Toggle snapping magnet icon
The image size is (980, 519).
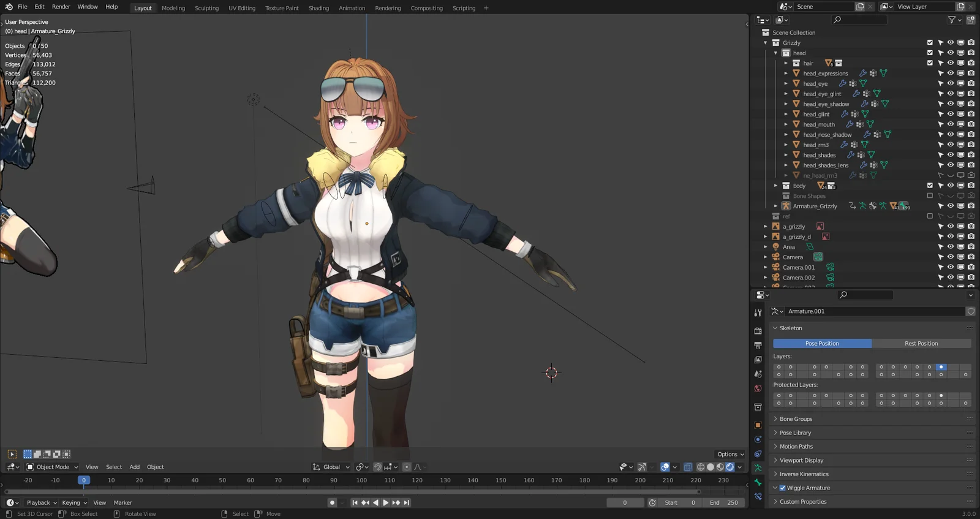coord(378,467)
